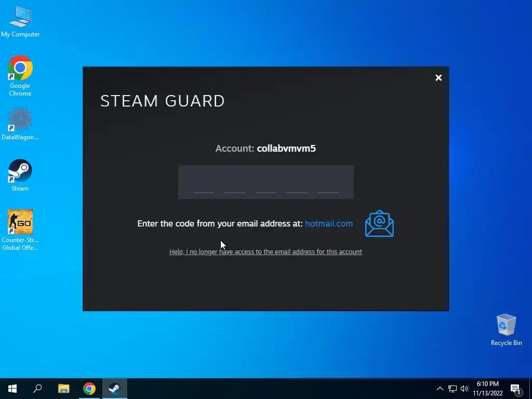Launch Google Chrome from desktop shortcut

(20, 75)
